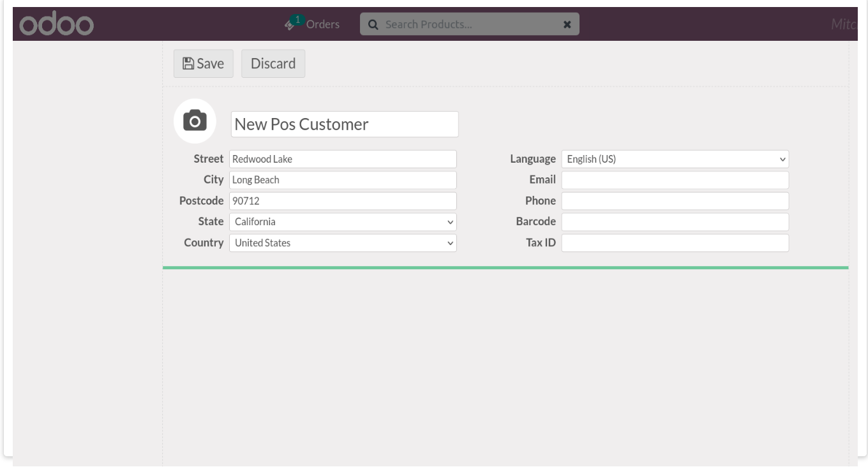Click the camera icon to upload customer photo
The width and height of the screenshot is (868, 467).
[195, 121]
